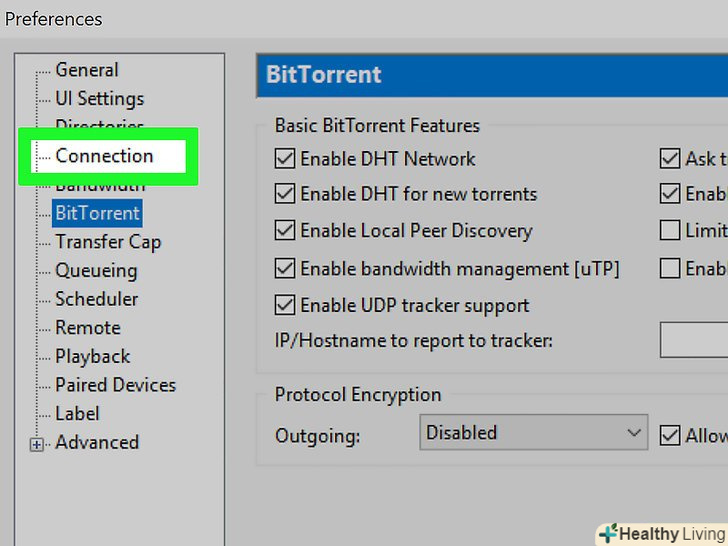Viewport: 728px width, 546px height.
Task: Open Transfer Cap settings
Action: point(108,242)
